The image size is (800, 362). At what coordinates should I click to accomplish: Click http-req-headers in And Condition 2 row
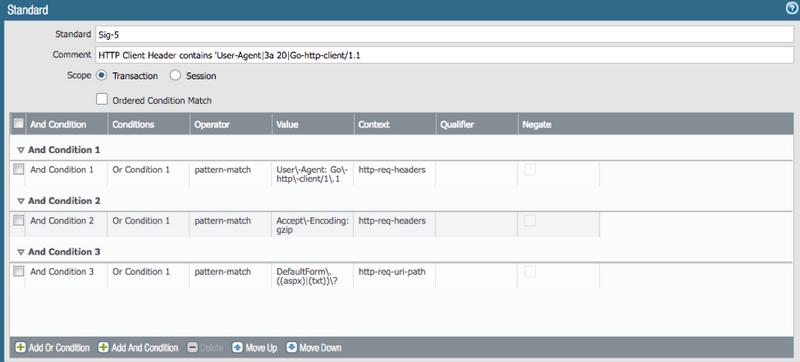[x=395, y=225]
